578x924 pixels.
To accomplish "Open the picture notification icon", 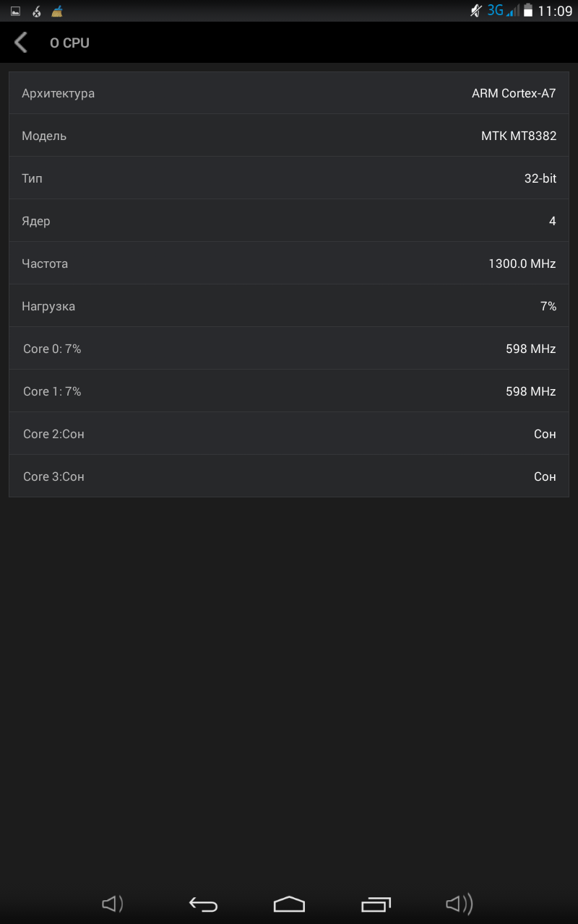I will (15, 12).
